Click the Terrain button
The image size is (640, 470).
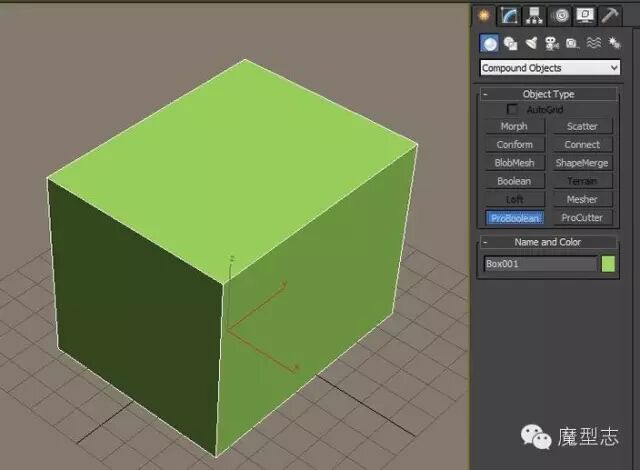tap(582, 181)
